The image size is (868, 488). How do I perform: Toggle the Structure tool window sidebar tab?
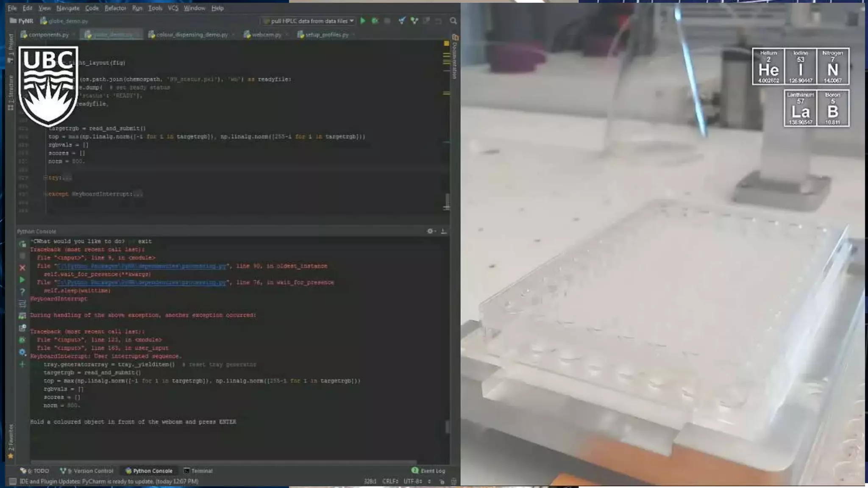click(x=11, y=91)
